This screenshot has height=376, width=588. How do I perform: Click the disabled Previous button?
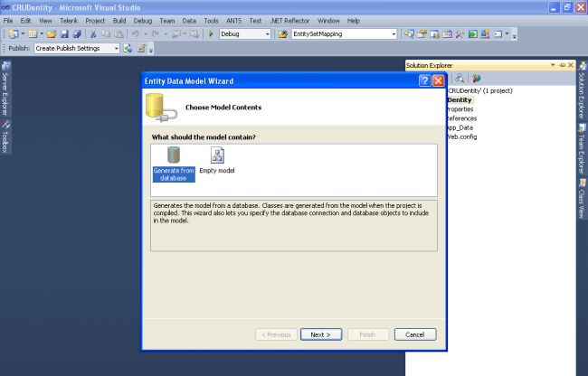[x=276, y=334]
